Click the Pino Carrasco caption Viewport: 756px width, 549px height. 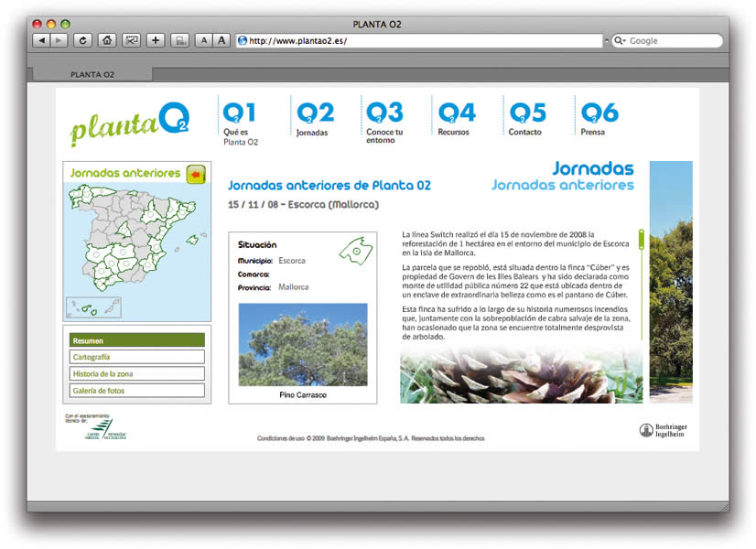tap(303, 394)
